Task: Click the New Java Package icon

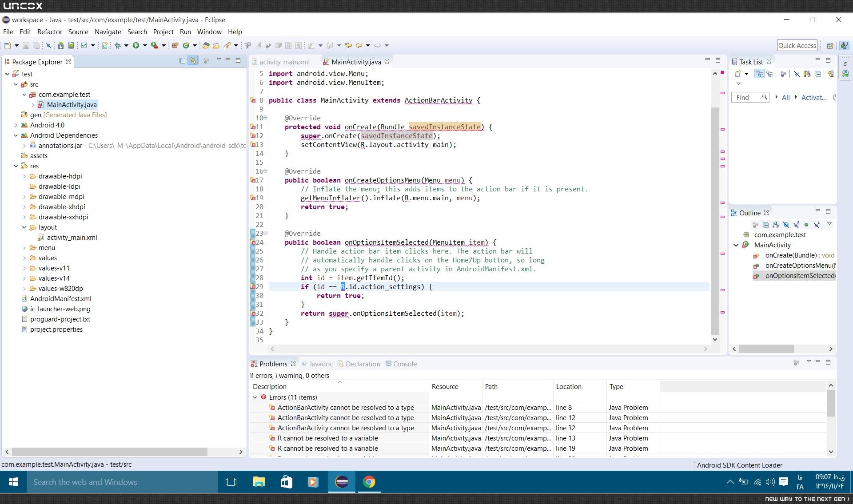Action: point(175,45)
